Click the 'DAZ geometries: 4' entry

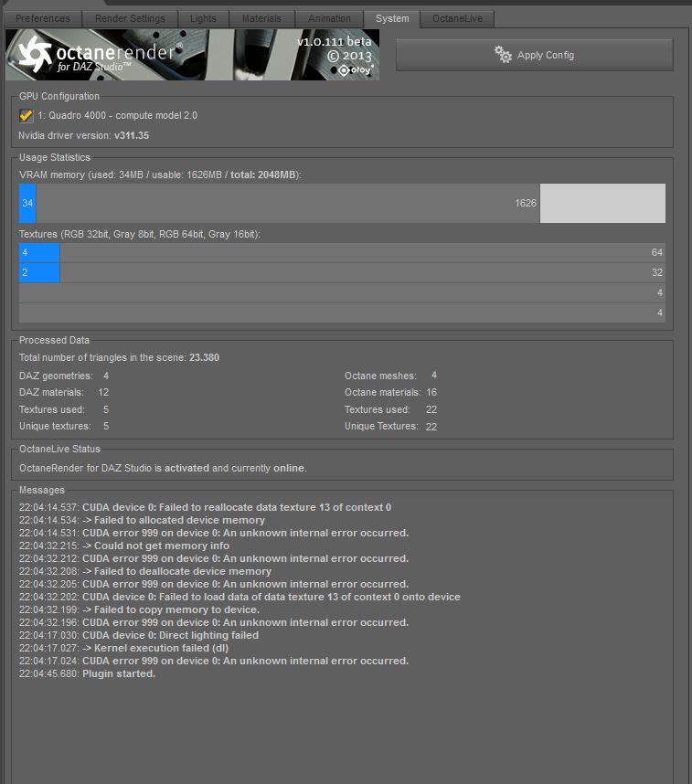[x=64, y=376]
